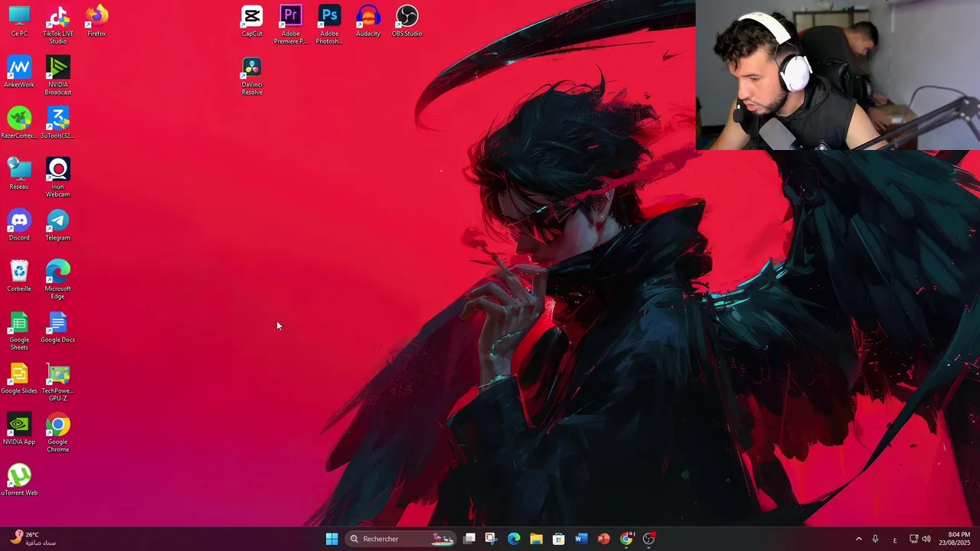This screenshot has height=551, width=980.
Task: Select the OBS Studio desktop shortcut
Action: tap(407, 21)
